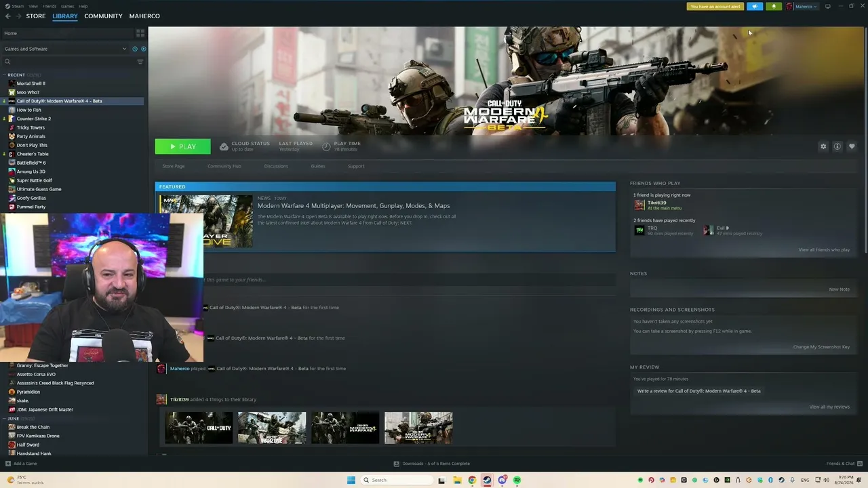Toggle the ready-to-play filter icon
The image size is (868, 488).
pyautogui.click(x=142, y=49)
